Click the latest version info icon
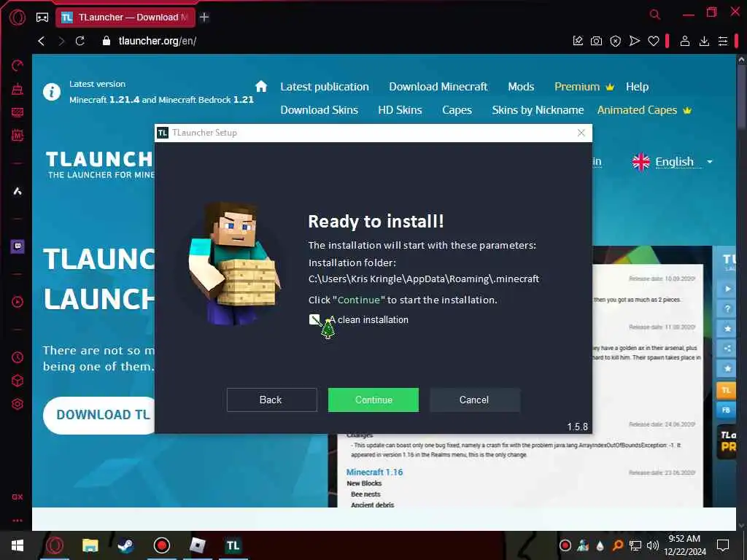This screenshot has height=560, width=747. (52, 91)
